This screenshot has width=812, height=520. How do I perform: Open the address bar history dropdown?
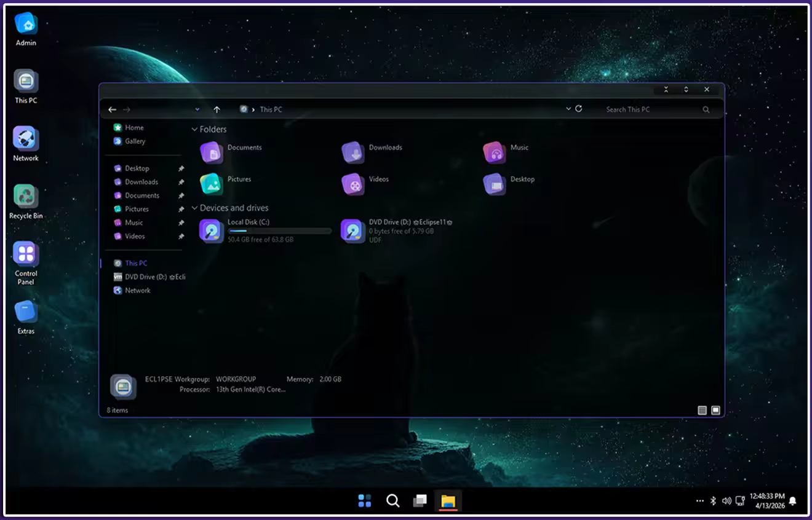click(568, 109)
